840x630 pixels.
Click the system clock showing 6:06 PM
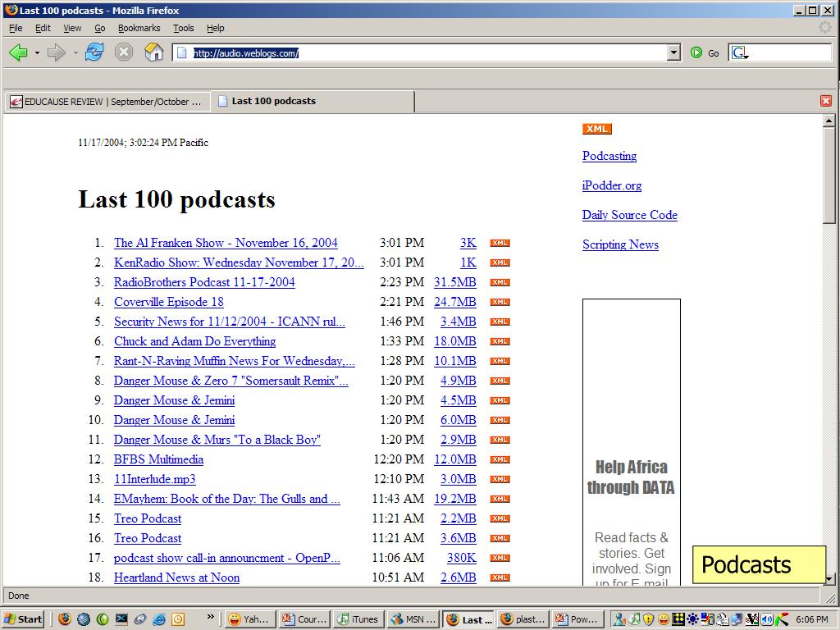click(812, 619)
